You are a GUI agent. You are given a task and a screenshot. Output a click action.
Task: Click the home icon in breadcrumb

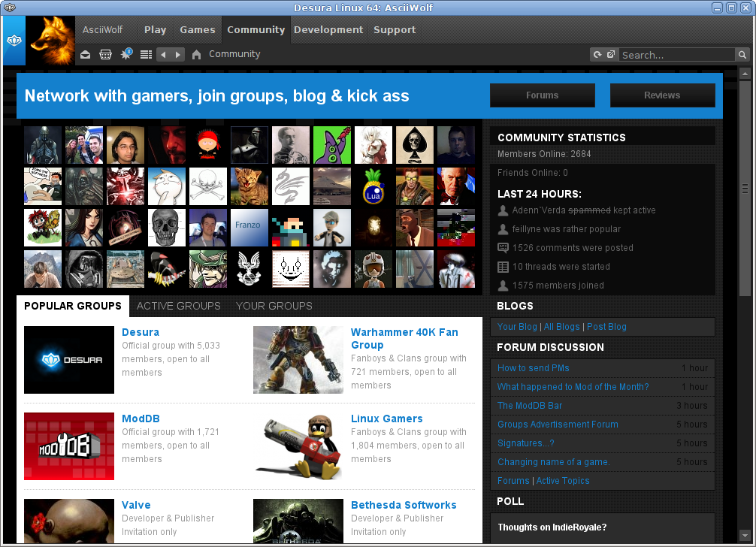pyautogui.click(x=196, y=54)
